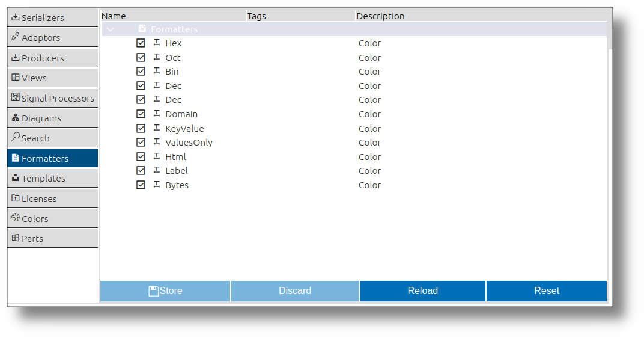Click the text-cursor icon beside Hex

(x=156, y=42)
